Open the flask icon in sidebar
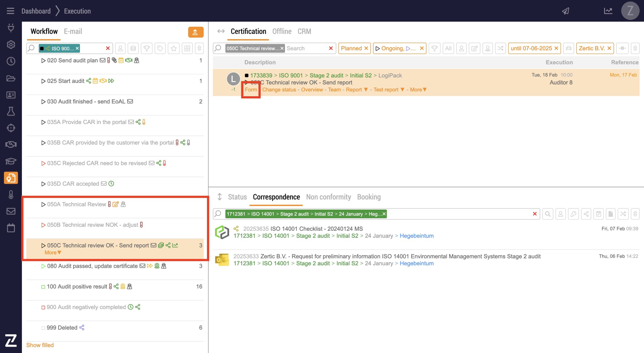 pos(11,111)
